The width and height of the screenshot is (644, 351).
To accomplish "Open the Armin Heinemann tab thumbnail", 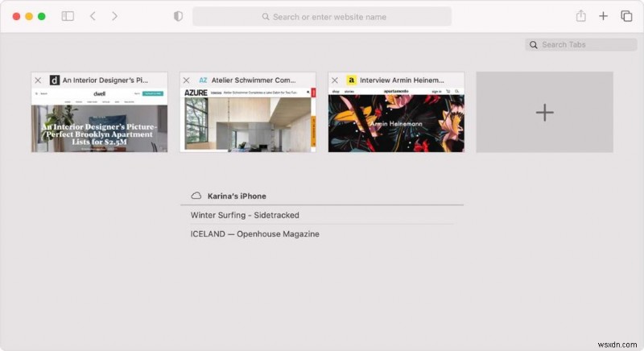I will point(396,120).
